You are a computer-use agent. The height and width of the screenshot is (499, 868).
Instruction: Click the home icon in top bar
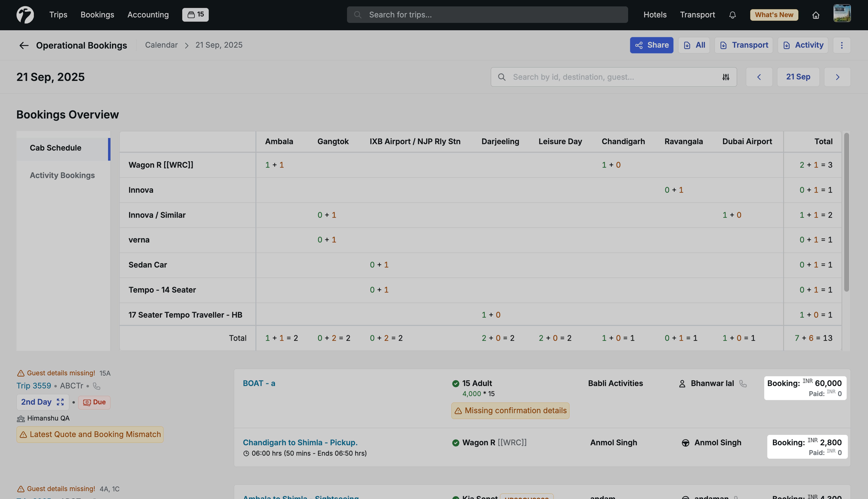[816, 15]
